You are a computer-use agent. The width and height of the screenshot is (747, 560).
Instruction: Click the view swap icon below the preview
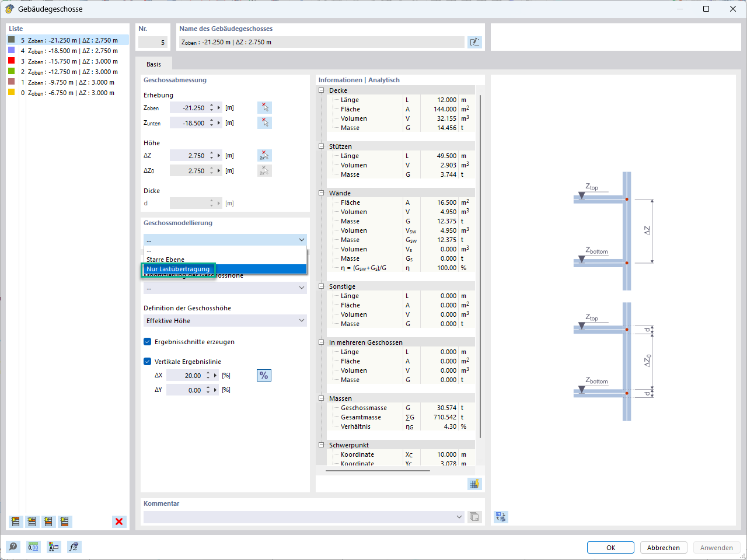(501, 517)
